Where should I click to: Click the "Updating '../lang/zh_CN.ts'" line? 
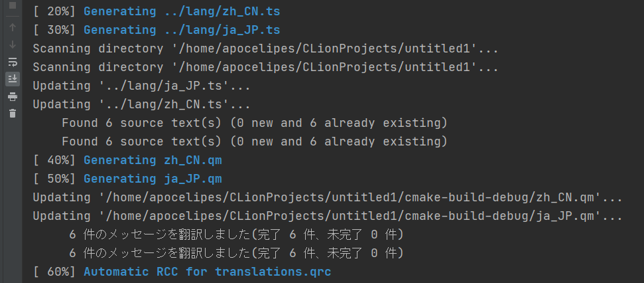(x=141, y=104)
